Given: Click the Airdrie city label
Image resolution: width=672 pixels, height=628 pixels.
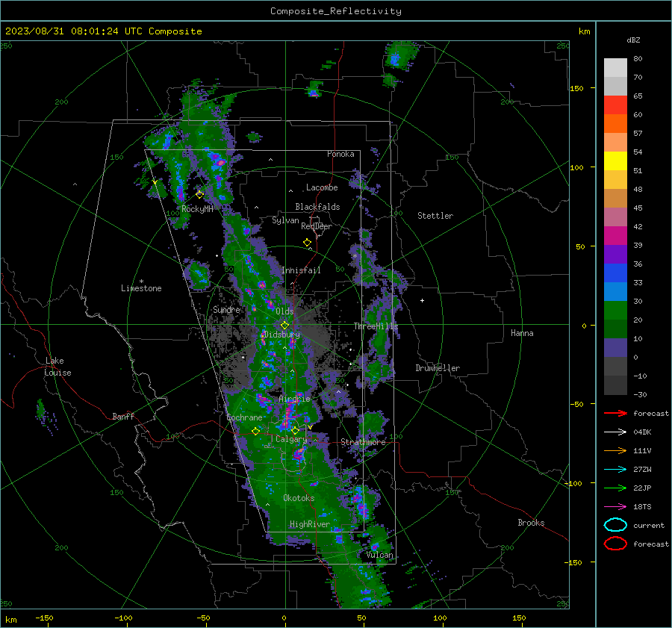Looking at the screenshot, I should pos(294,399).
